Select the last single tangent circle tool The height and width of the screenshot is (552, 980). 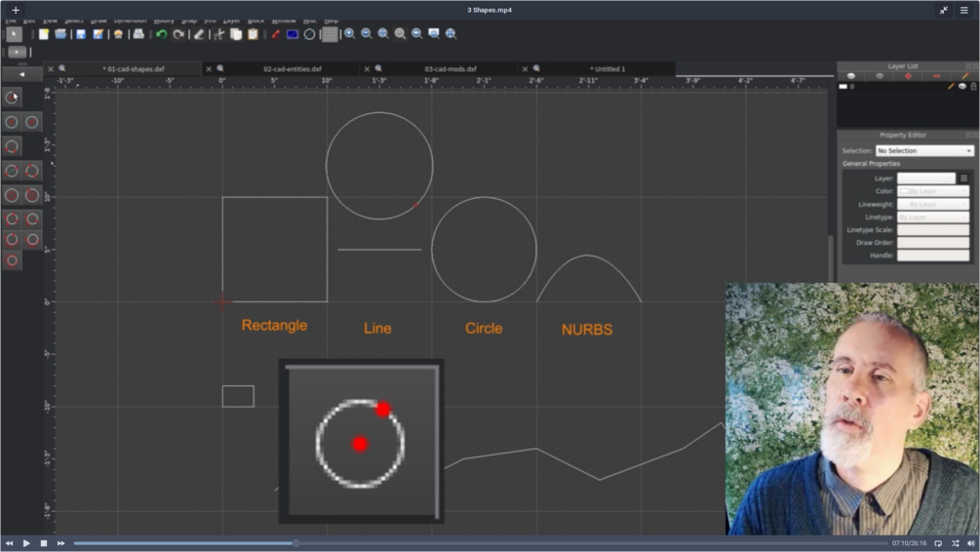click(x=12, y=260)
